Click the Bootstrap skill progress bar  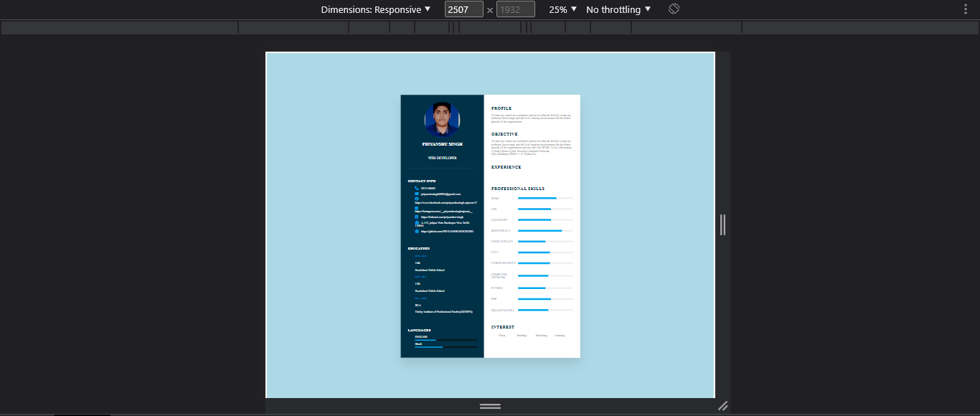[545, 230]
